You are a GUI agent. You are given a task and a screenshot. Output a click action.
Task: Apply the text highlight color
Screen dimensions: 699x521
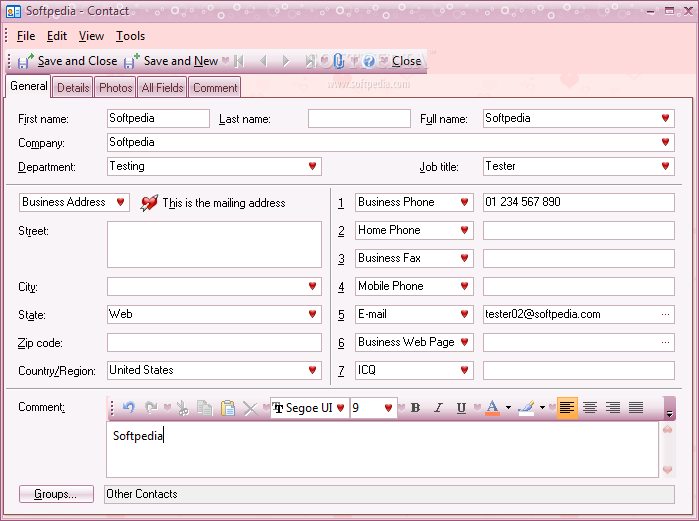pyautogui.click(x=526, y=408)
